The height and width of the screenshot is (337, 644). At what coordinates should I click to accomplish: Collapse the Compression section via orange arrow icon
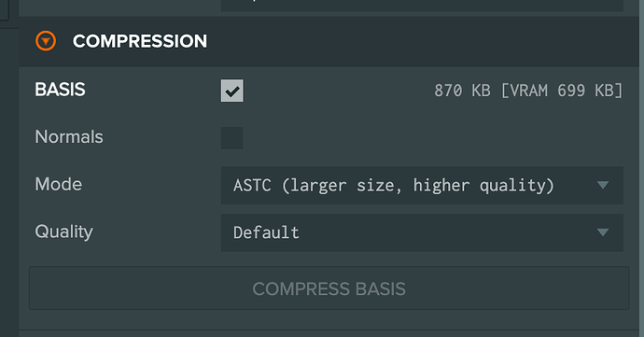46,41
